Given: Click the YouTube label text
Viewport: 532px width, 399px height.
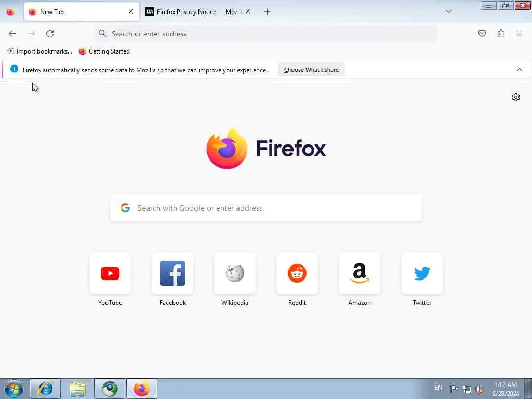Looking at the screenshot, I should (110, 303).
